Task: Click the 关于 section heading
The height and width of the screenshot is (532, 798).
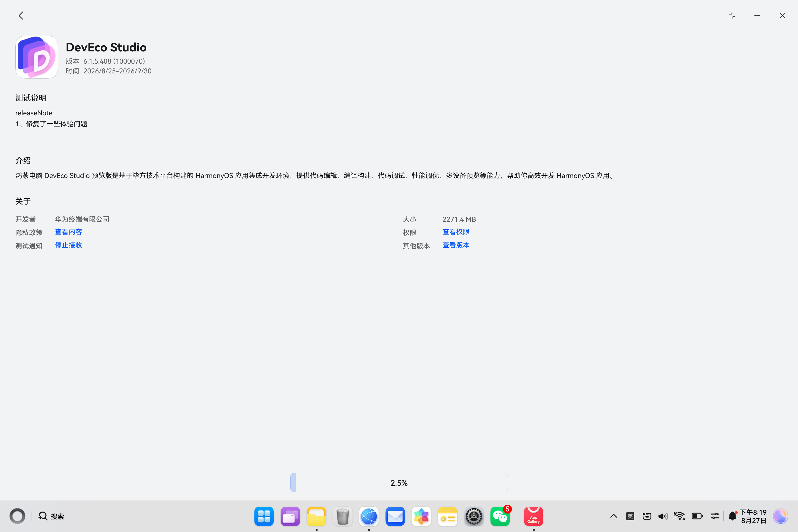Action: (x=23, y=201)
